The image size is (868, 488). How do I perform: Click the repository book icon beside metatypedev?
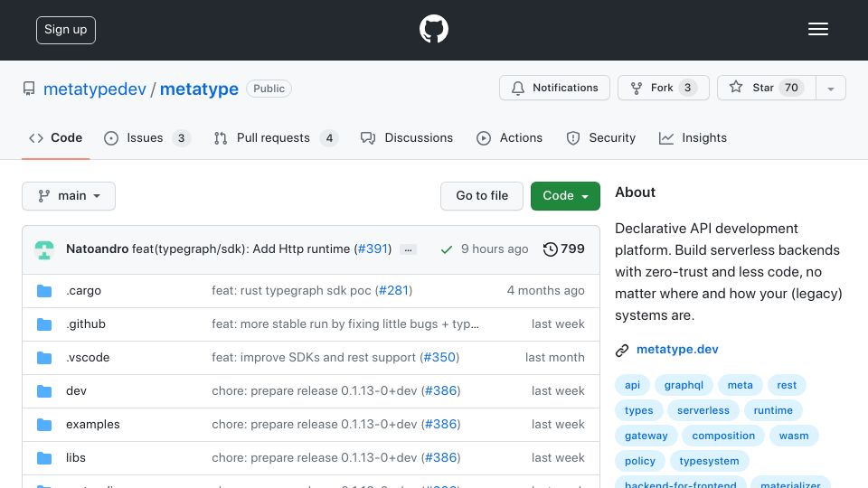pos(29,89)
